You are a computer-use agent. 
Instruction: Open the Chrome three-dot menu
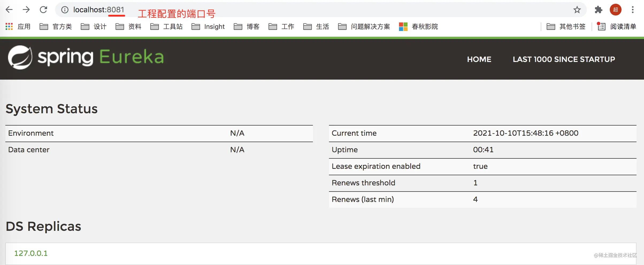pos(632,10)
